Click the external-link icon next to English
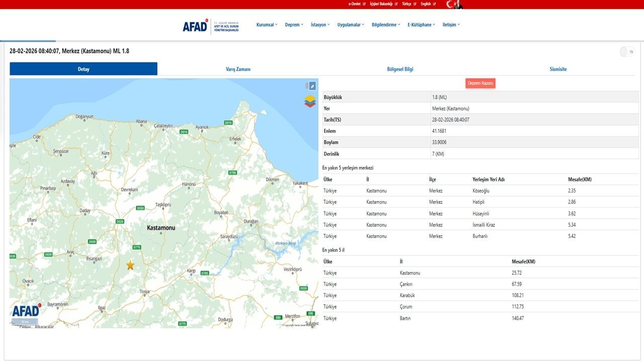Screen dimensions: 644x362 434,4
